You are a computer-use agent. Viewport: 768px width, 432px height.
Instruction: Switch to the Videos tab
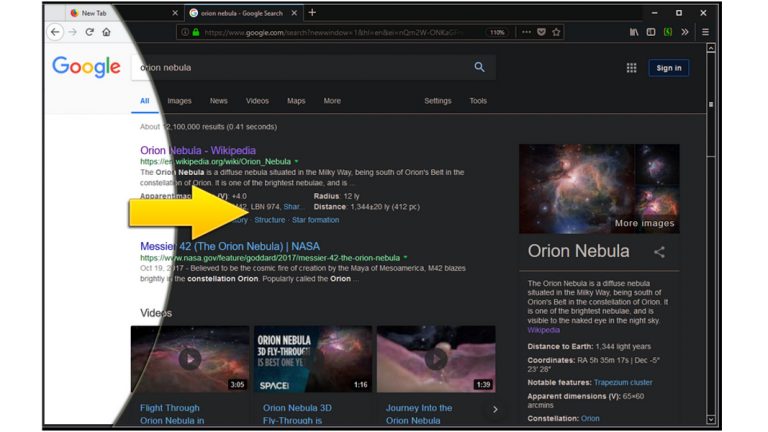click(257, 101)
